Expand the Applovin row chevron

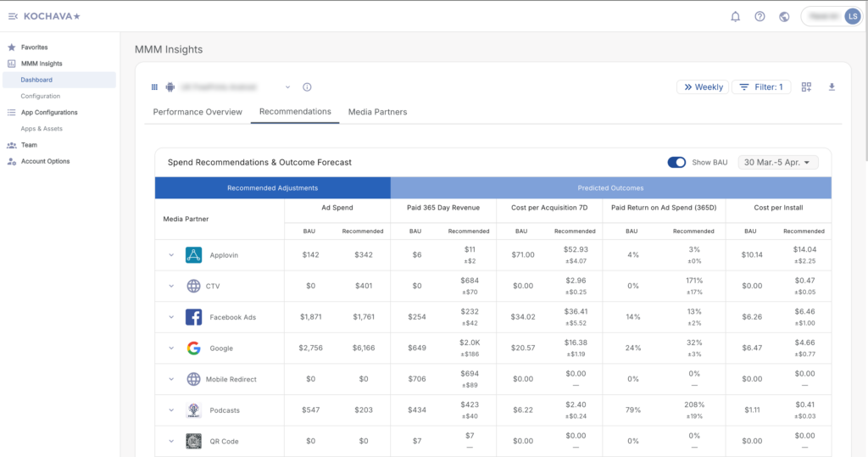click(x=170, y=255)
